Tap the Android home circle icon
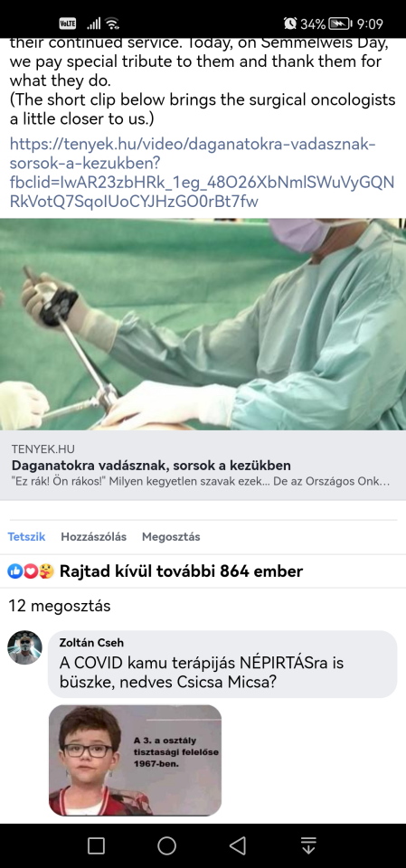The height and width of the screenshot is (868, 406). 166,845
